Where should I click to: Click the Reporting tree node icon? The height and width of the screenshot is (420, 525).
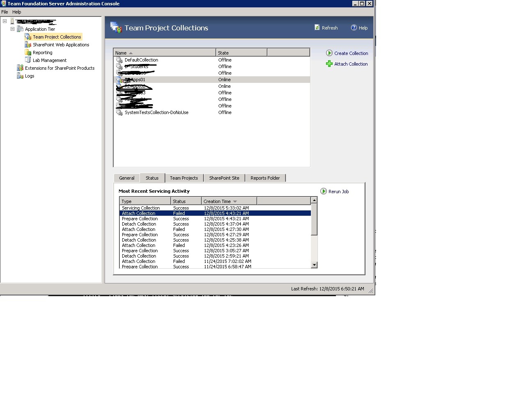28,52
